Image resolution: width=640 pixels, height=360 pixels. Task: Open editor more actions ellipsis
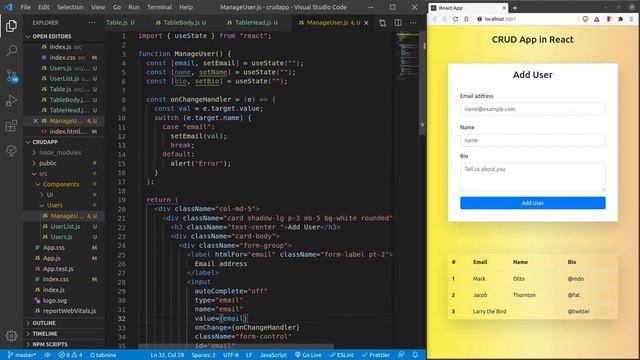[413, 23]
